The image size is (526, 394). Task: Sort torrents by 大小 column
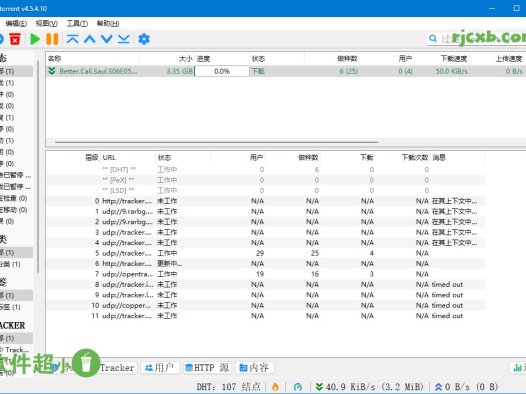point(167,59)
